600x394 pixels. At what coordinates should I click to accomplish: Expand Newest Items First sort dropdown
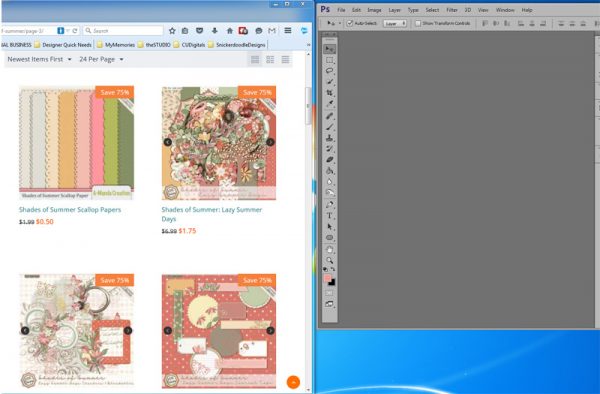point(39,59)
